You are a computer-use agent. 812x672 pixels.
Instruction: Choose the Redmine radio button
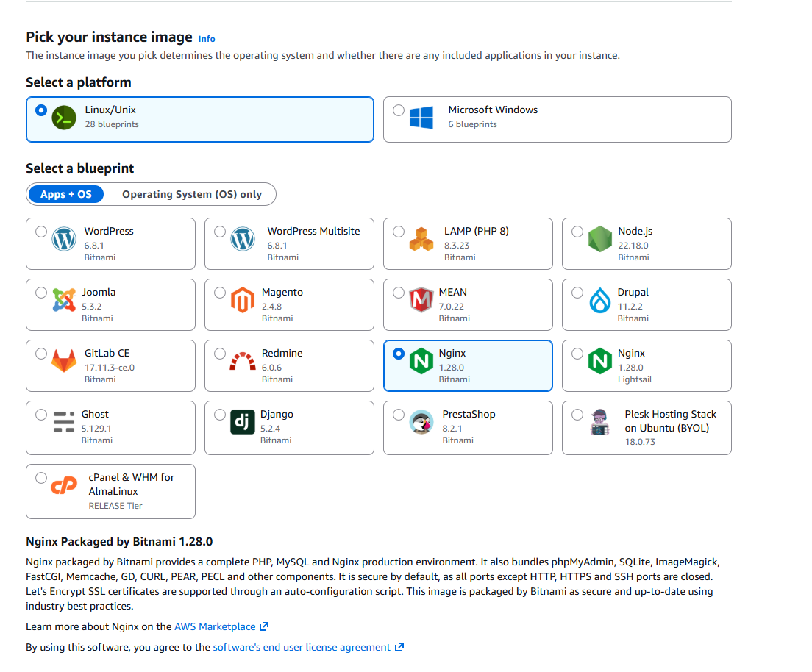(220, 354)
